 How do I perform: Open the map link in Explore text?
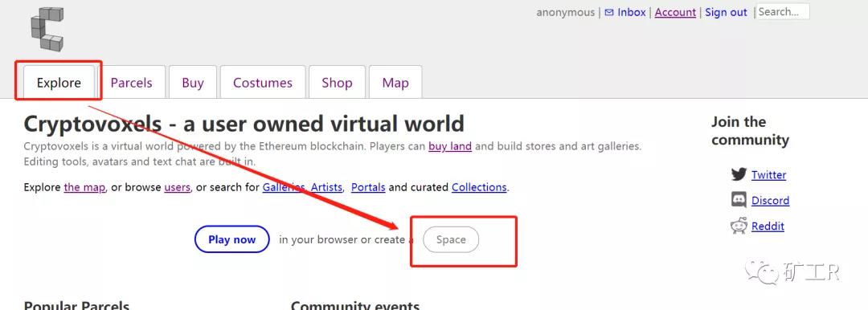[84, 187]
